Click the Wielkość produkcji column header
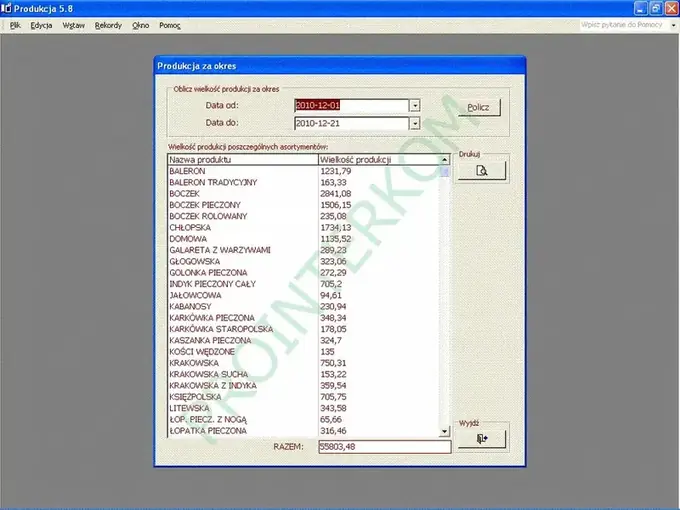The image size is (680, 510). (379, 160)
